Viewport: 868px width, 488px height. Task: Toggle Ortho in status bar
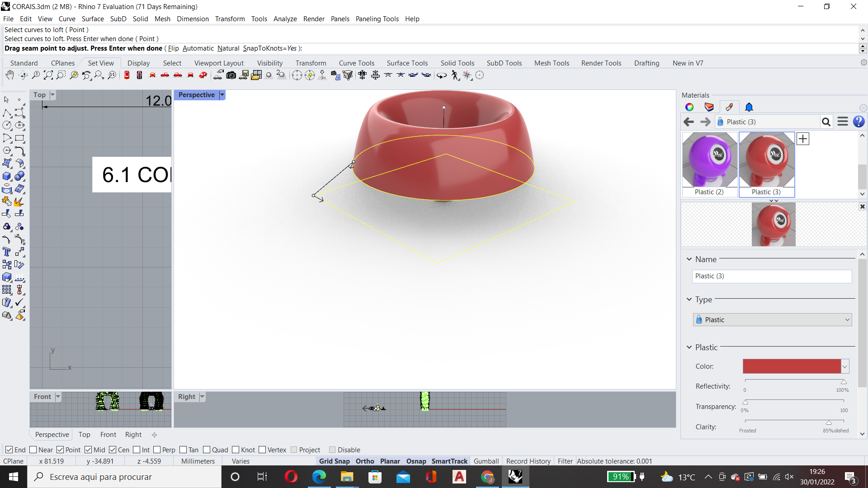pyautogui.click(x=364, y=461)
